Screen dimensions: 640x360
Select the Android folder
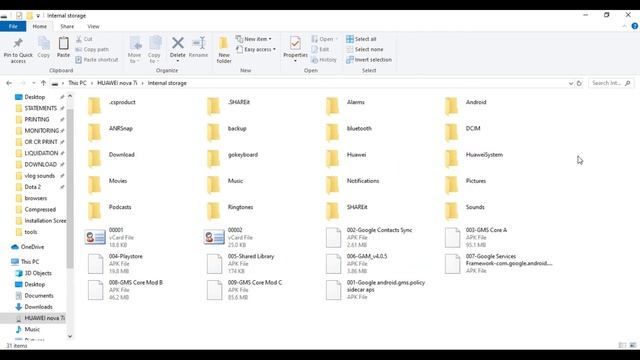coord(466,106)
